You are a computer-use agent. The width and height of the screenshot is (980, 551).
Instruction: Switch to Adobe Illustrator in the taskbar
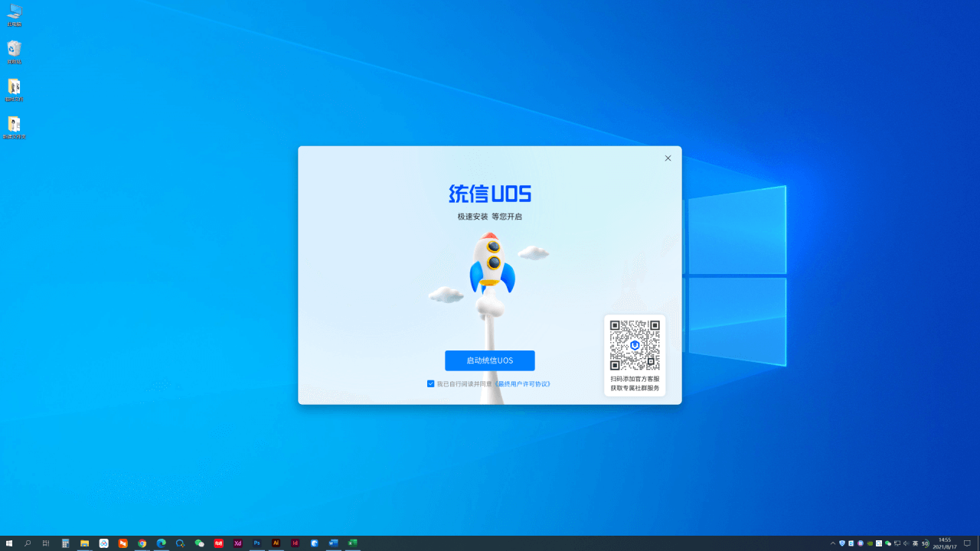click(276, 543)
